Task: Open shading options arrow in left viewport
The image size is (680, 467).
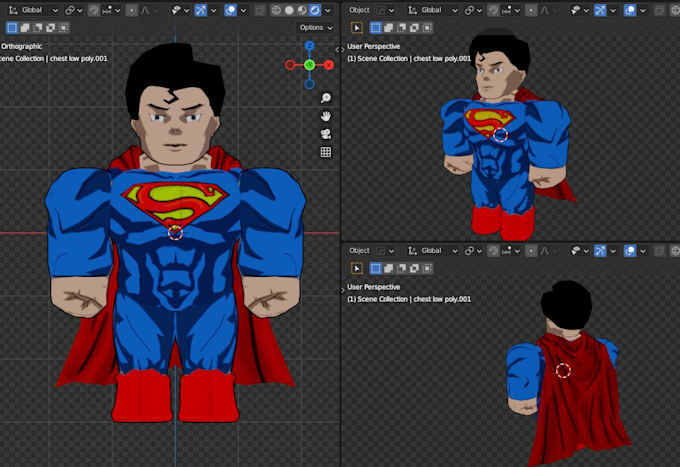Action: (x=328, y=10)
